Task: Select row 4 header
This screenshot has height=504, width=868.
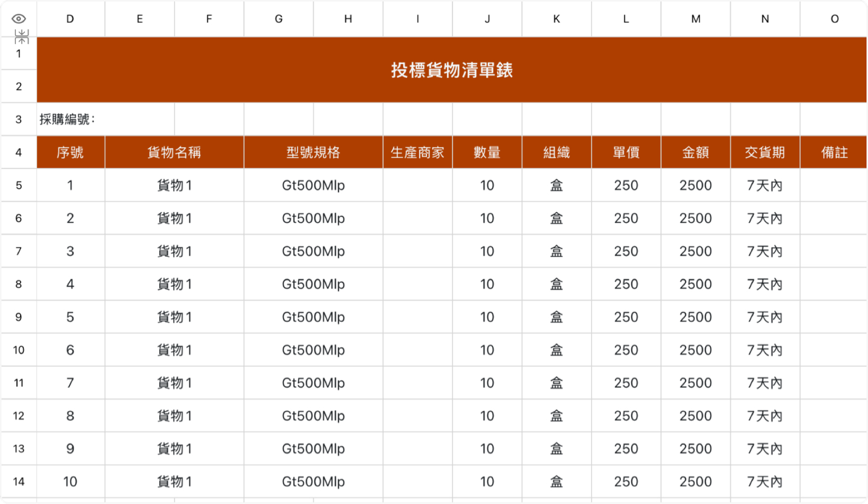Action: [19, 152]
